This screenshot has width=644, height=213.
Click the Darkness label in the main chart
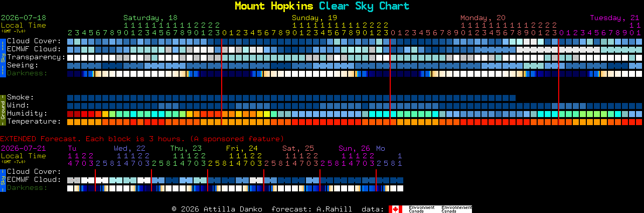coord(27,73)
